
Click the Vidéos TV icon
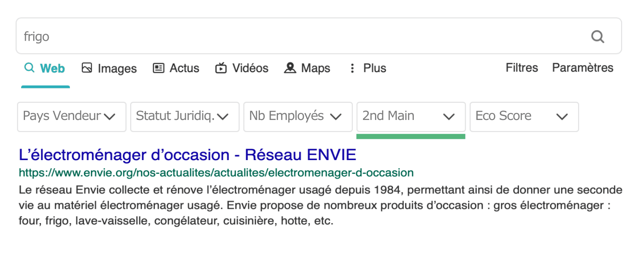click(x=221, y=68)
